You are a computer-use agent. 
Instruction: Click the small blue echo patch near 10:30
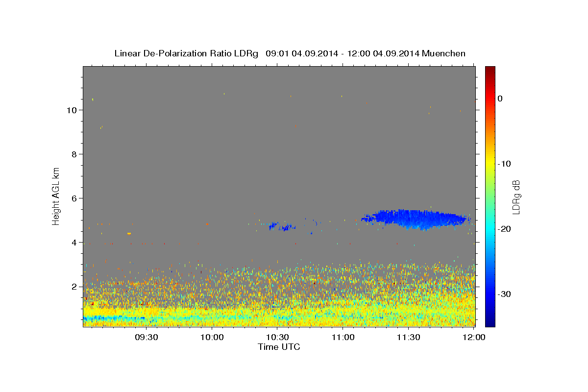[x=282, y=226]
